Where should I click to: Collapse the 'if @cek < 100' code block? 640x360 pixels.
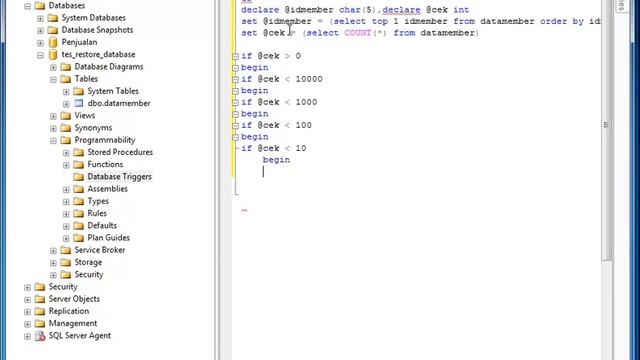(236, 126)
